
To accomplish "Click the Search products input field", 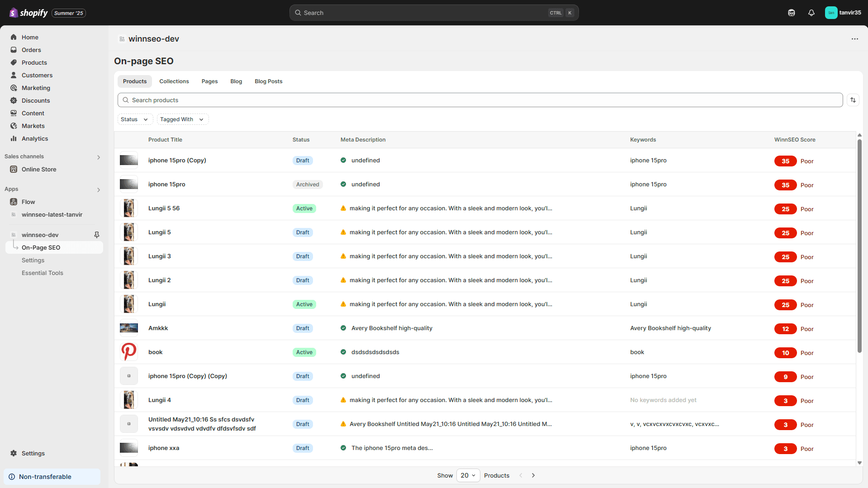I will pos(479,100).
